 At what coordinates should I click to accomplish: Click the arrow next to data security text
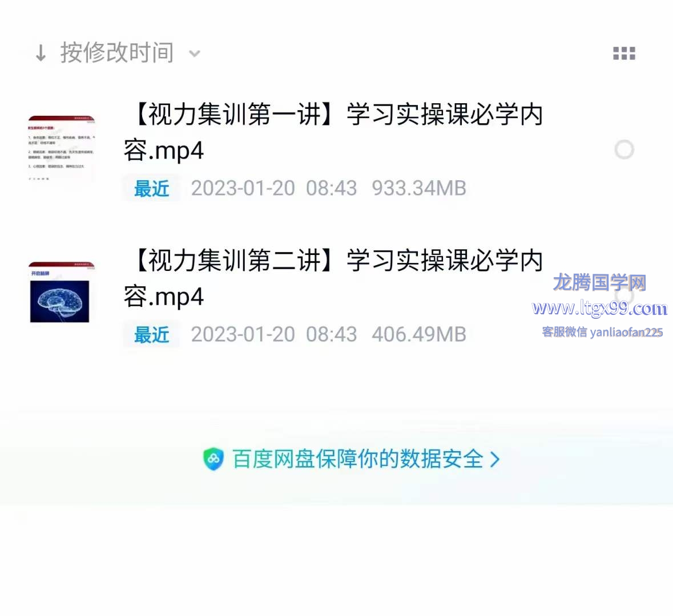tap(495, 459)
